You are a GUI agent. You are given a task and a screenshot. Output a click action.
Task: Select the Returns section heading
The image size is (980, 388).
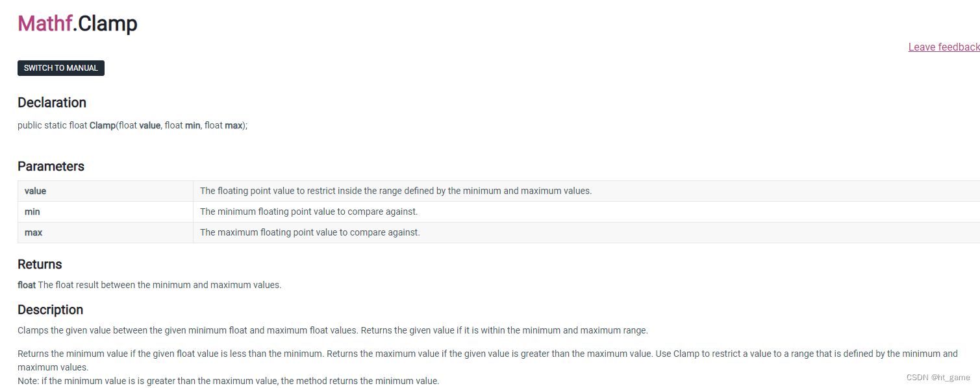coord(40,264)
